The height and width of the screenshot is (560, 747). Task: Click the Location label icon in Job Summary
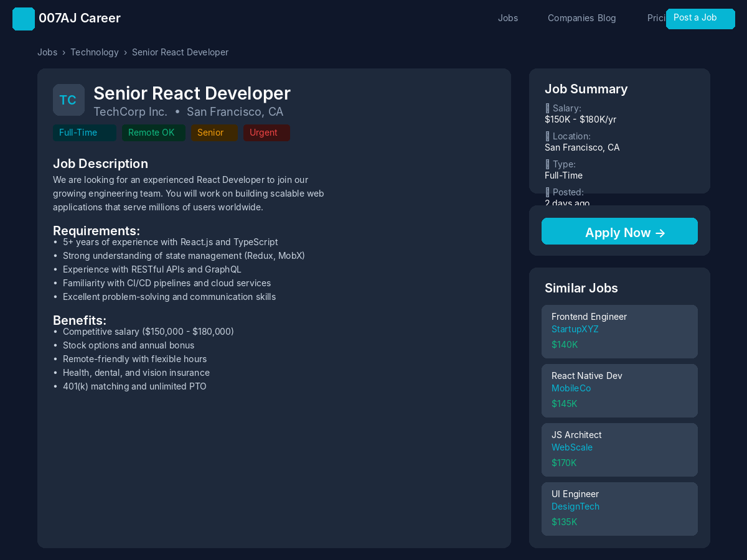click(548, 136)
